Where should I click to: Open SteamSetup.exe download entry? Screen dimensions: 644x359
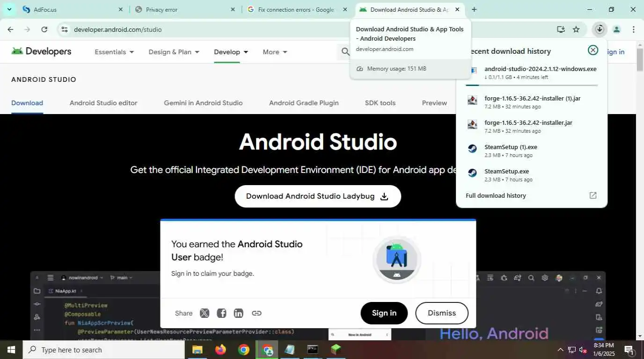532,175
